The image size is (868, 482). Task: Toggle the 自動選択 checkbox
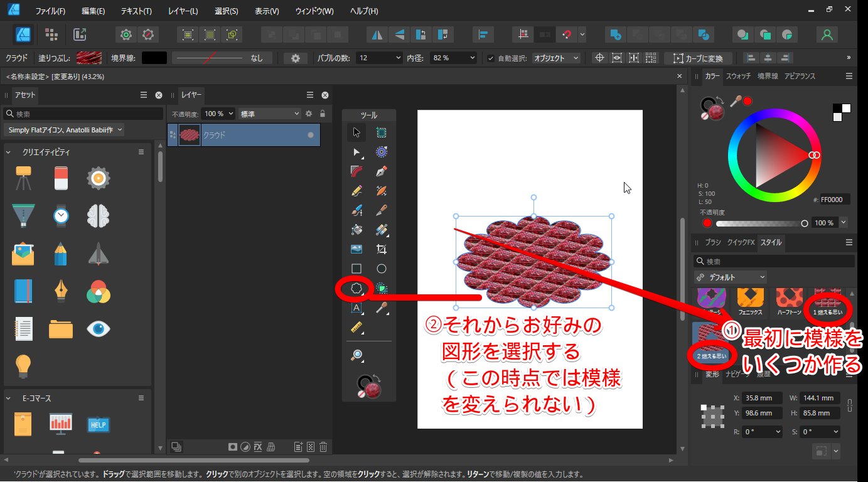(x=491, y=58)
